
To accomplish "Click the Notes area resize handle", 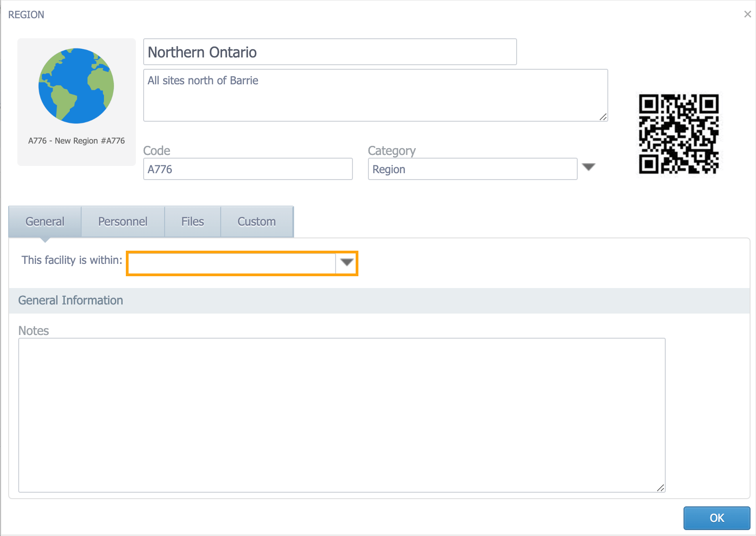I will pos(660,488).
